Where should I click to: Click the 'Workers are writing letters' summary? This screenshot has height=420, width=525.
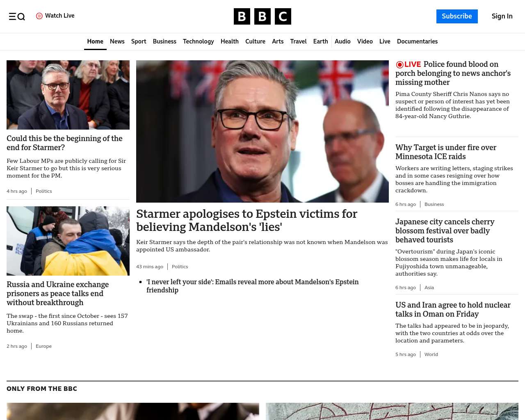(x=454, y=179)
